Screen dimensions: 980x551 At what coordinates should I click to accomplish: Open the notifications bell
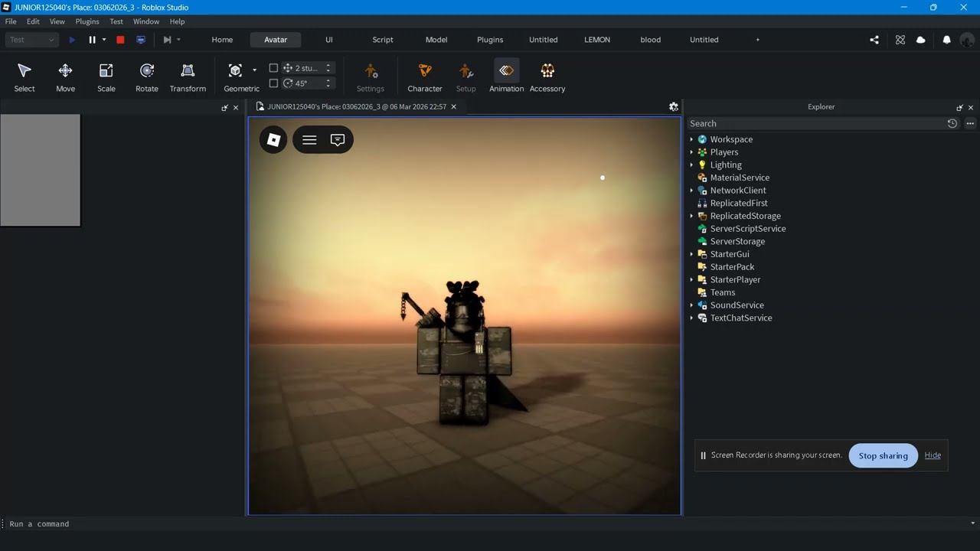pos(947,40)
